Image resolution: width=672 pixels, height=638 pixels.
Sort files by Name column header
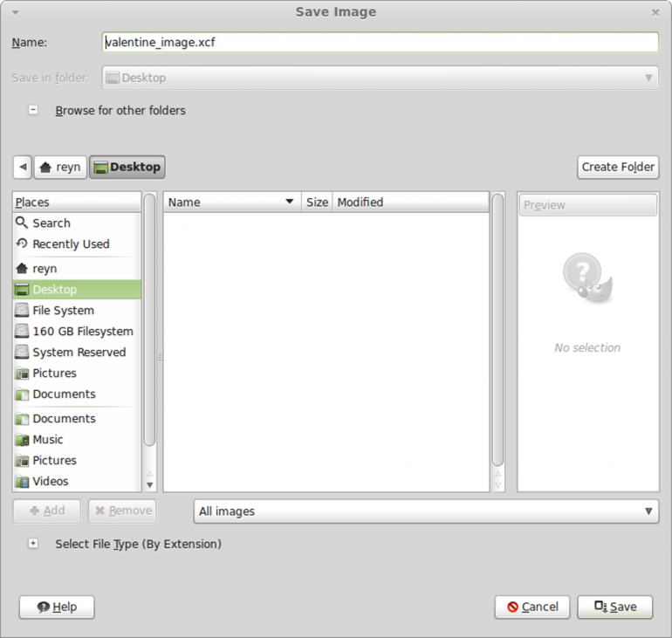[x=232, y=202]
